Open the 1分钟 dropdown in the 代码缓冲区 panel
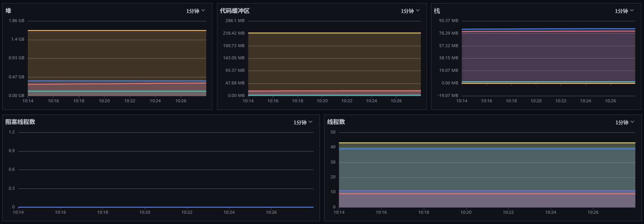The height and width of the screenshot is (224, 644). [x=410, y=11]
